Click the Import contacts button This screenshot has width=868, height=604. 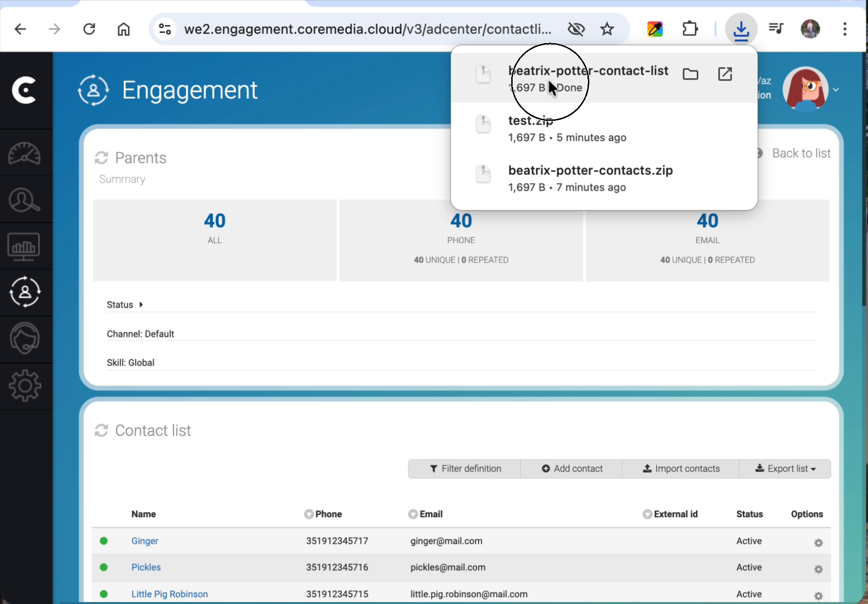point(681,469)
